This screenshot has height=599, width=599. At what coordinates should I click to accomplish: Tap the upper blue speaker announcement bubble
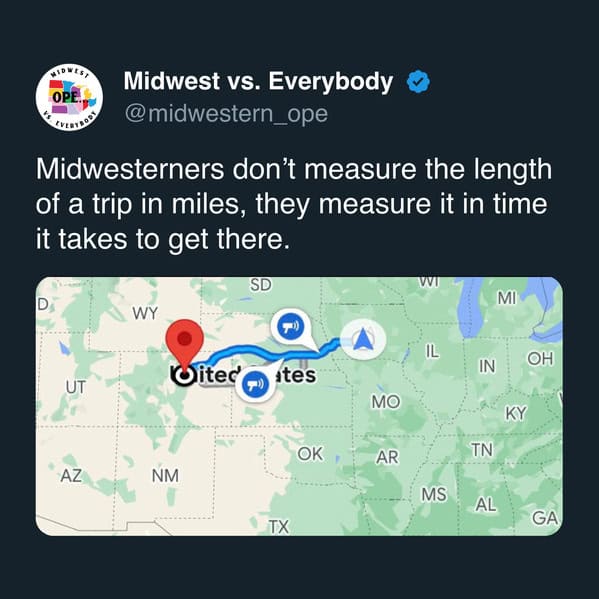point(290,326)
